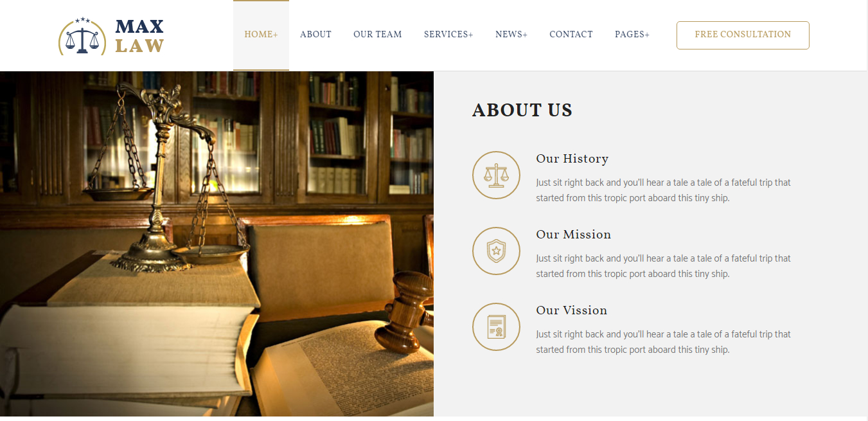Click the FREE CONSULTATION button
The width and height of the screenshot is (868, 421).
tap(743, 35)
